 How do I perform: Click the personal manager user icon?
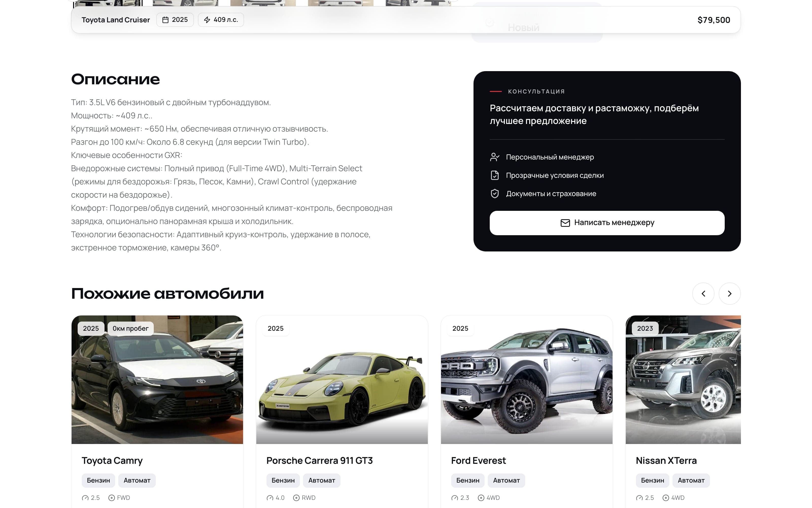pos(495,157)
